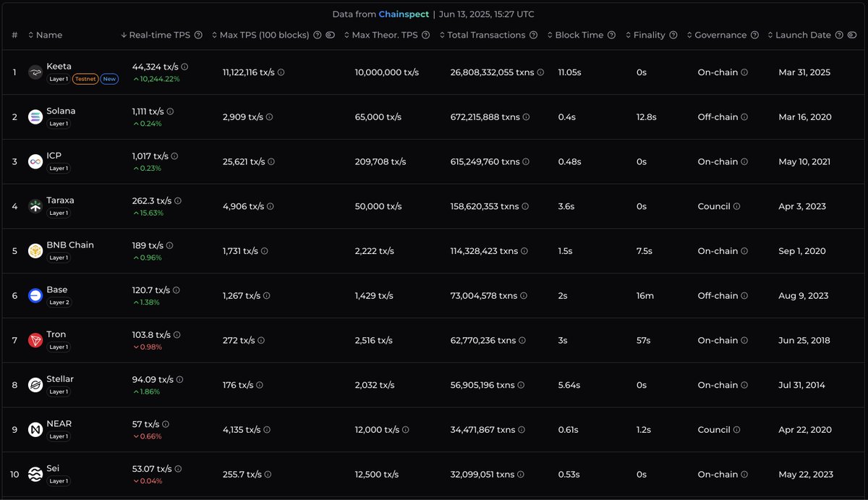
Task: Click Keeta's 10,244.22% change value
Action: 156,79
